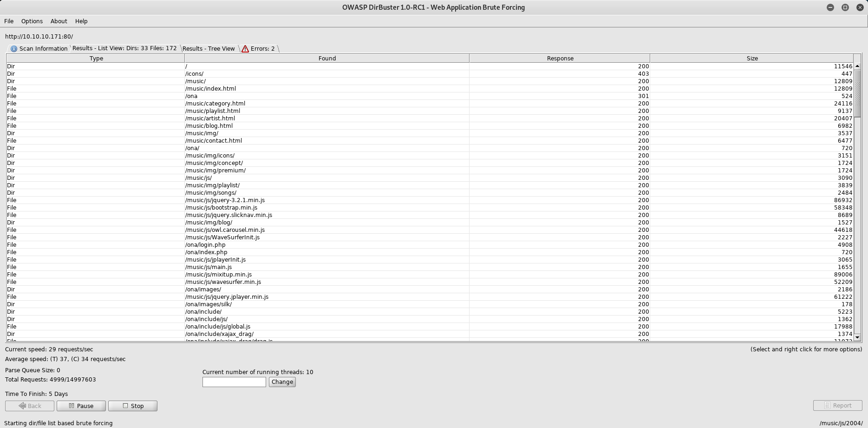Select the /ona/login.php row
Screen dimensions: 868x428
[x=430, y=244]
